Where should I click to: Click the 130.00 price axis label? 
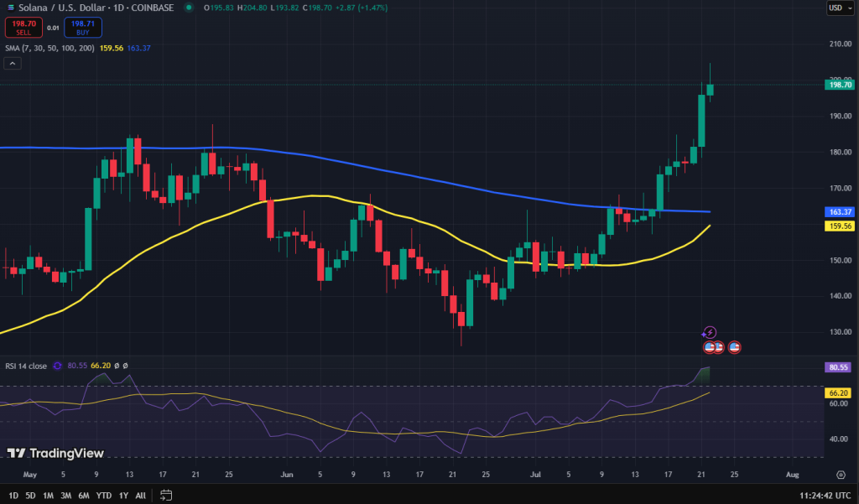tap(841, 332)
